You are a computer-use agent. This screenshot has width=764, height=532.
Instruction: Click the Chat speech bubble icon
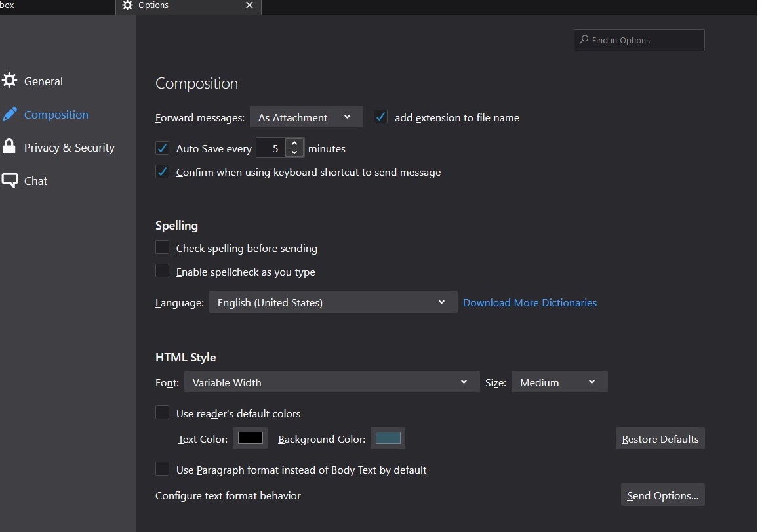[10, 181]
